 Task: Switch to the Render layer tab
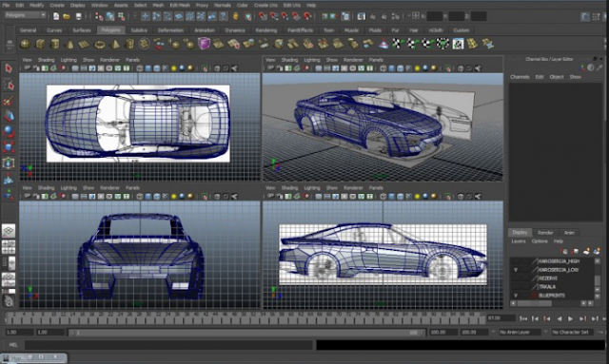coord(545,233)
